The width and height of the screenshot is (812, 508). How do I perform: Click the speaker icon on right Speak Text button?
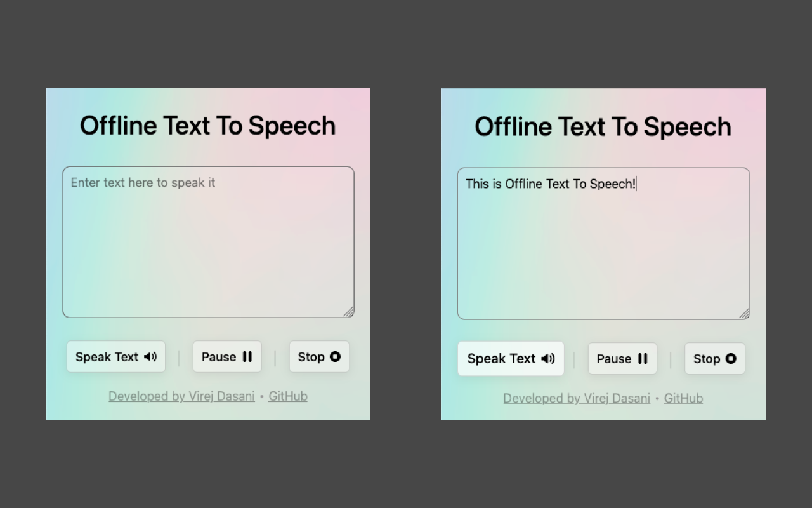point(547,359)
